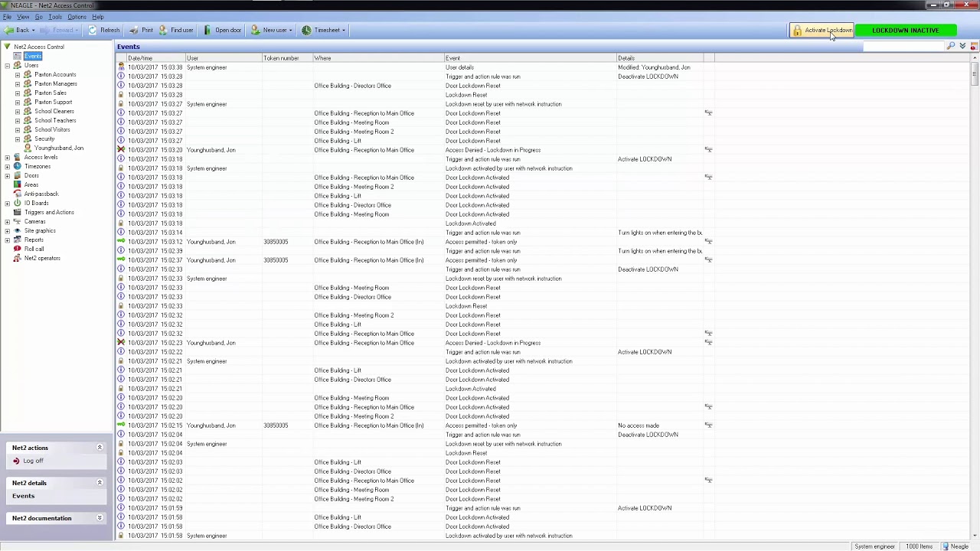Click the search magnifier icon
Viewport: 980px width, 551px height.
pyautogui.click(x=951, y=47)
